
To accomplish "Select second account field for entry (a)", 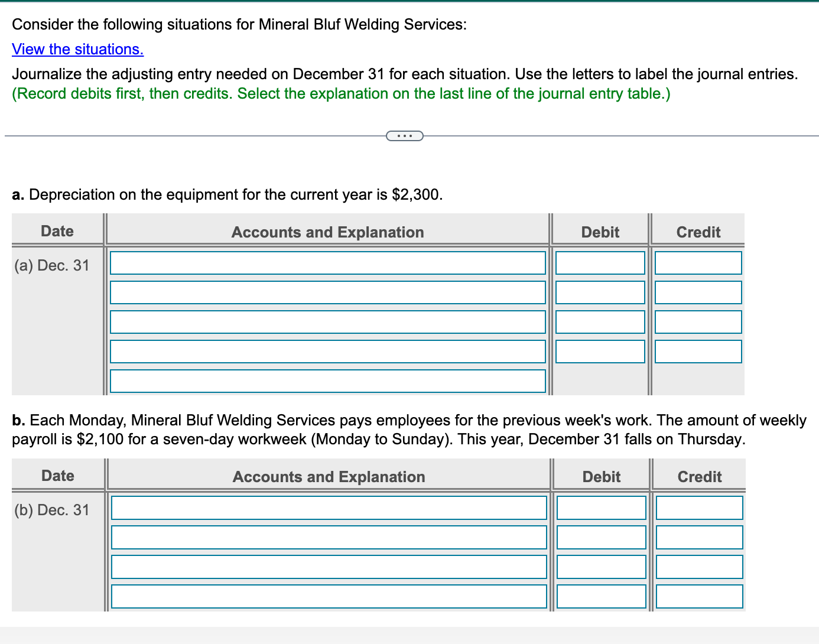I will (328, 292).
